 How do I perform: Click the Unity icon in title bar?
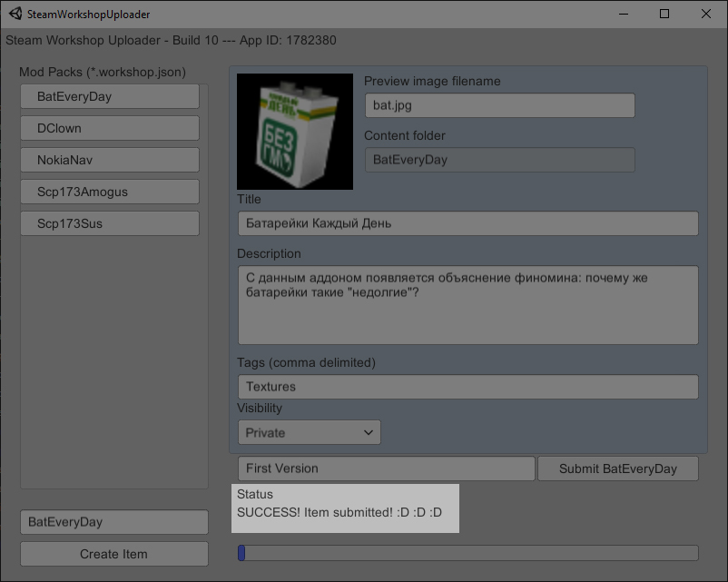15,14
